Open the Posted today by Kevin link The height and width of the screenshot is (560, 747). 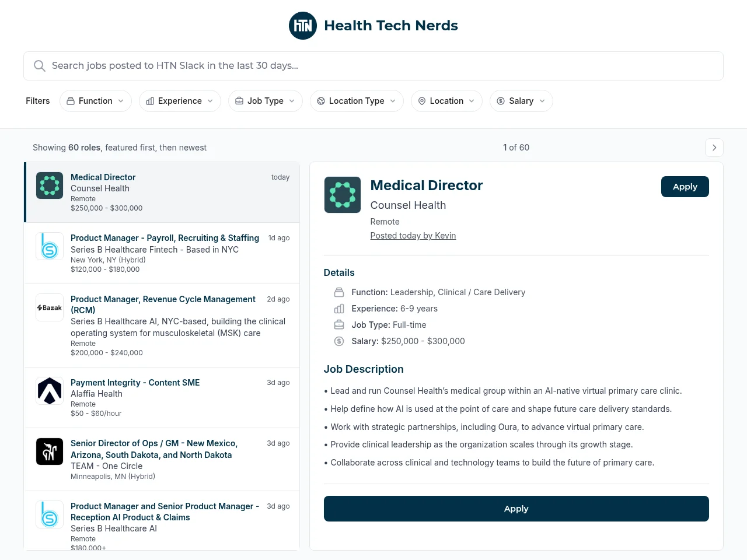pyautogui.click(x=413, y=236)
